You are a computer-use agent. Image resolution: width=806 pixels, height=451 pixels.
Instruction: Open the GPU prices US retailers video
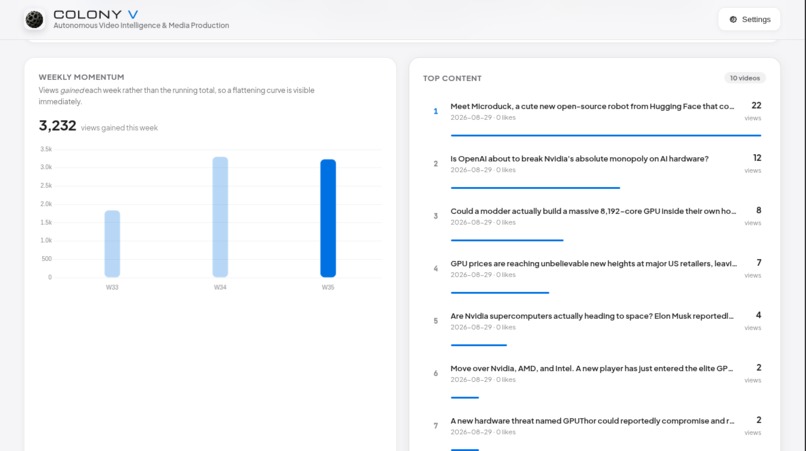click(594, 264)
